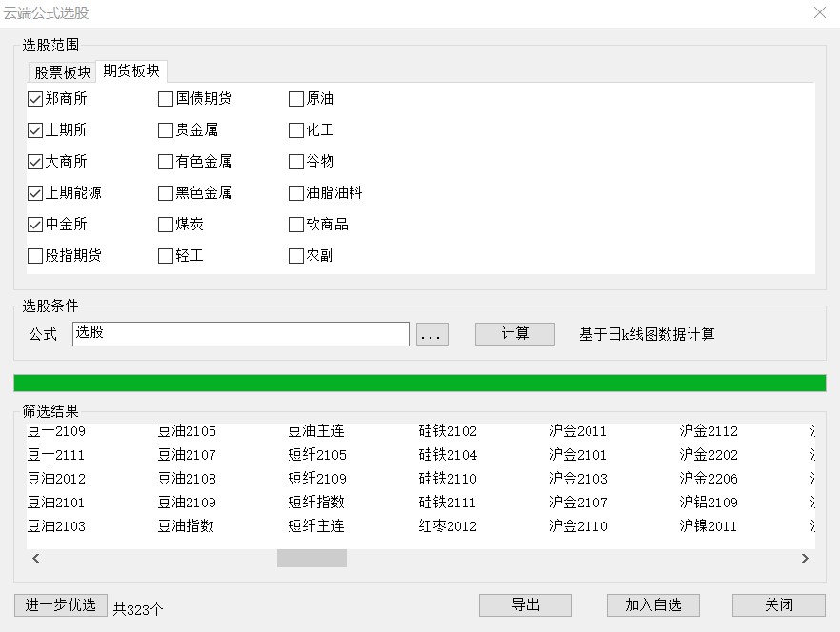
Task: Select the 期货板块 tab
Action: click(x=131, y=71)
